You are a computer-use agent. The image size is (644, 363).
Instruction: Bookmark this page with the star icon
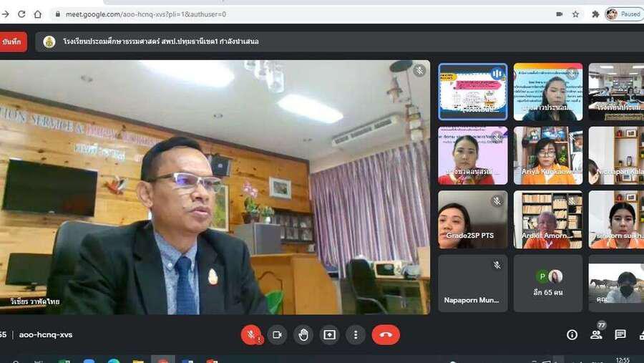pos(575,14)
